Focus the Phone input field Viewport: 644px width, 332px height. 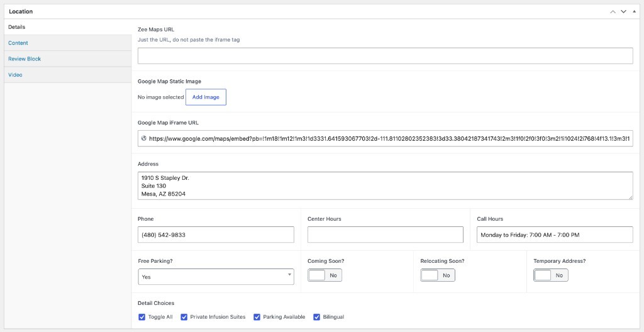pos(216,235)
